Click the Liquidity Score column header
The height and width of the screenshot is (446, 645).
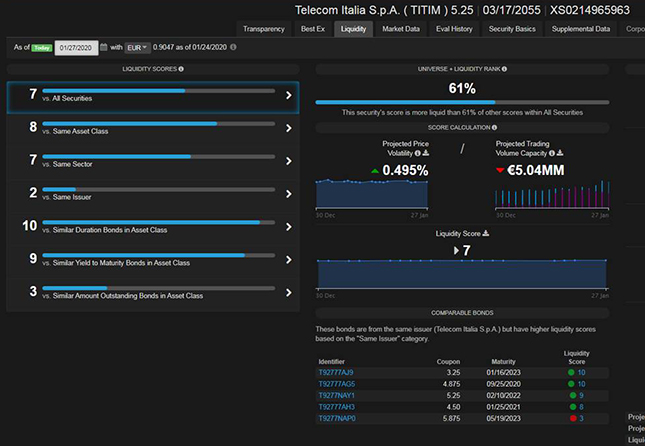pos(576,358)
